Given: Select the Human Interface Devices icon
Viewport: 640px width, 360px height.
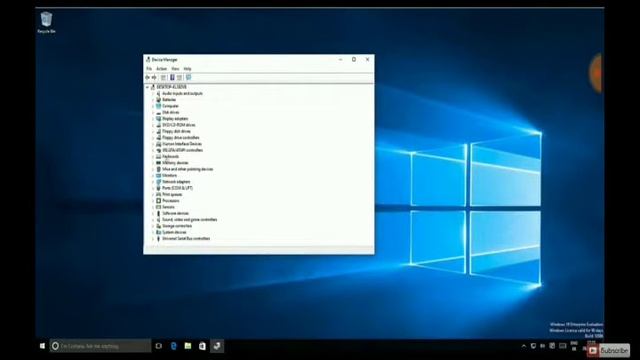Looking at the screenshot, I should click(x=158, y=144).
